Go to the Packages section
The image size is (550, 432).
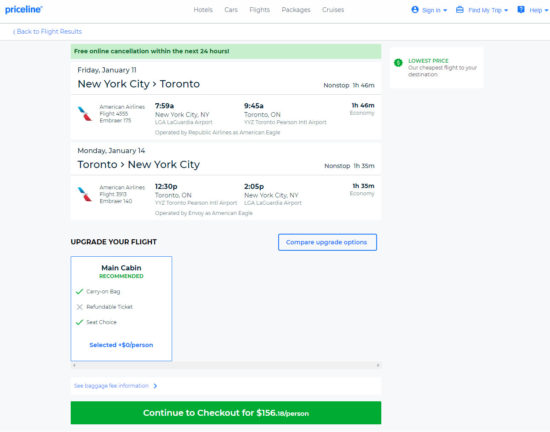click(296, 10)
